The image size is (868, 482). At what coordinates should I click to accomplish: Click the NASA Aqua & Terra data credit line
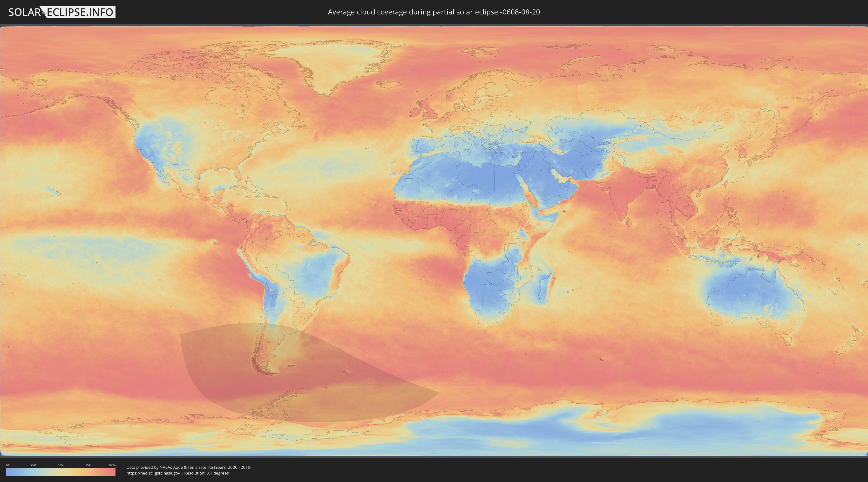pos(189,467)
